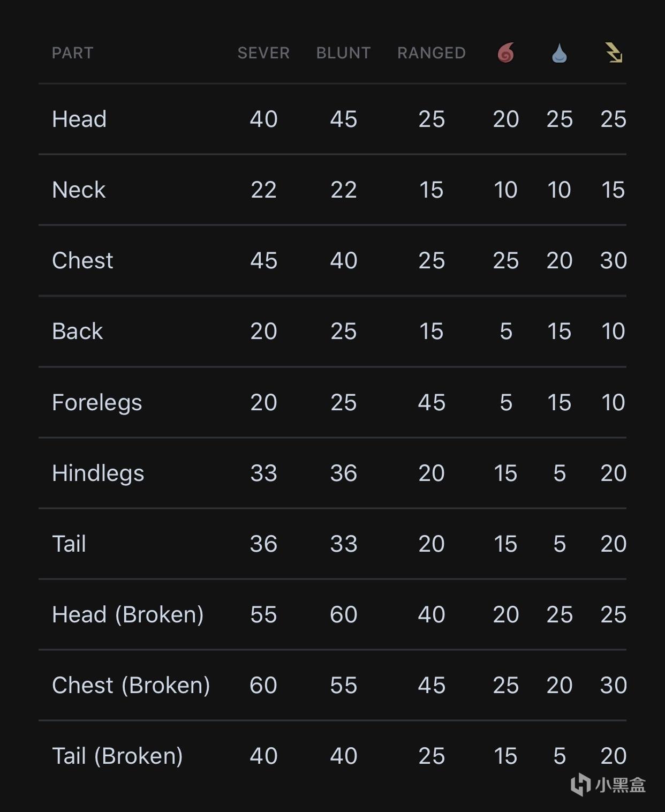Select the Forelegs row label
Screen dimensions: 665x812
(x=97, y=403)
